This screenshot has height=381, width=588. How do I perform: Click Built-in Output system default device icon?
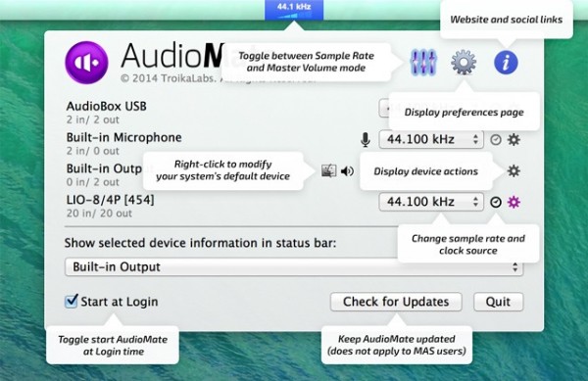coord(328,171)
